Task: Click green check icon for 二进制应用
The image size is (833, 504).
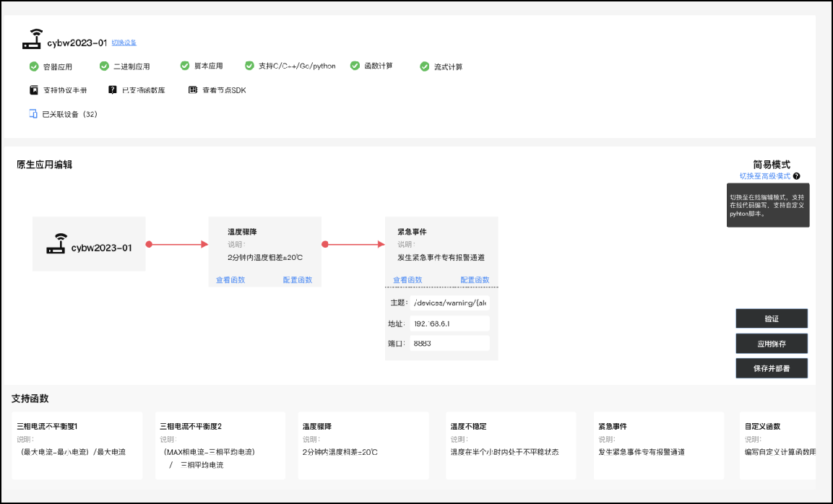Action: (x=104, y=66)
